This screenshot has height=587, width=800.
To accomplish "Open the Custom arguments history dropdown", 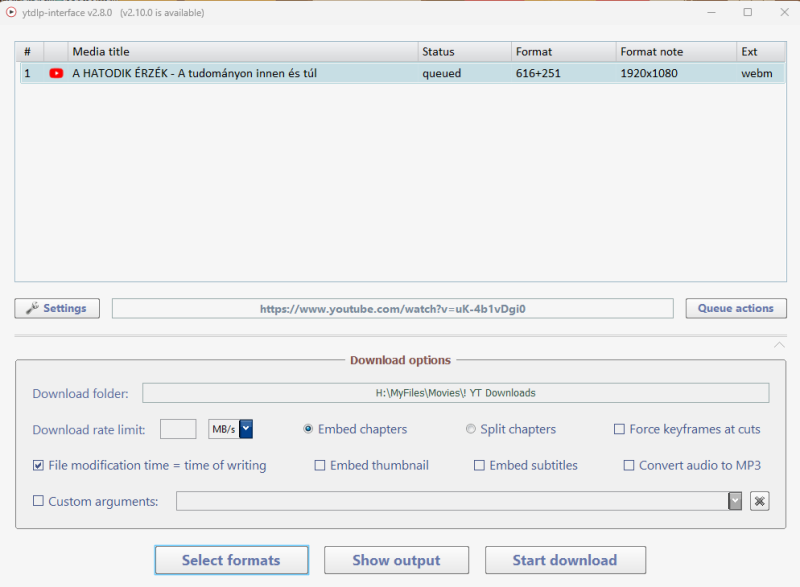I will coord(735,501).
